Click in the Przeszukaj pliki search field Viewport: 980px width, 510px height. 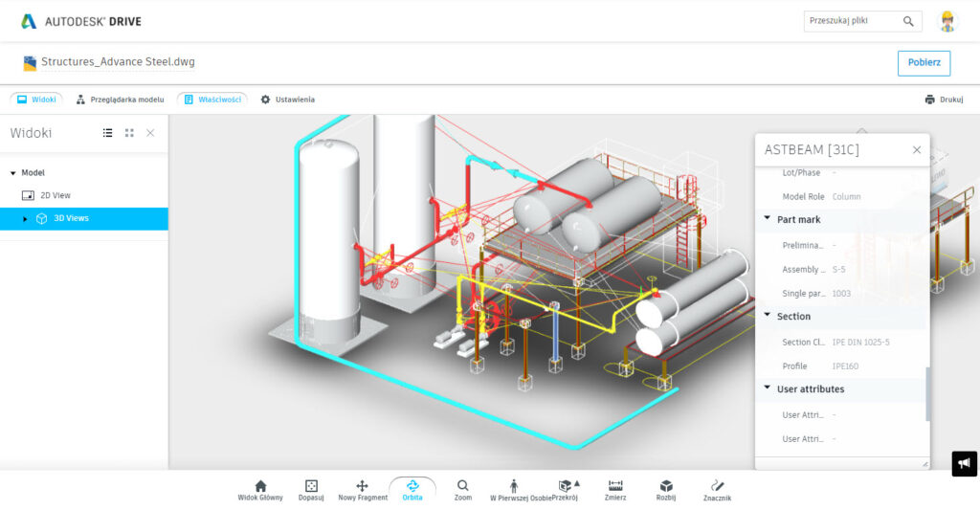(x=852, y=21)
